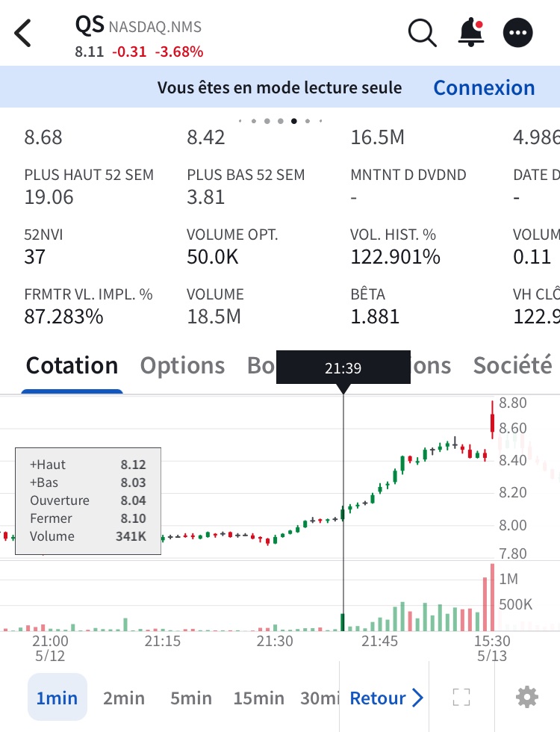Choose the 5min chart interval
560x732 pixels.
191,698
